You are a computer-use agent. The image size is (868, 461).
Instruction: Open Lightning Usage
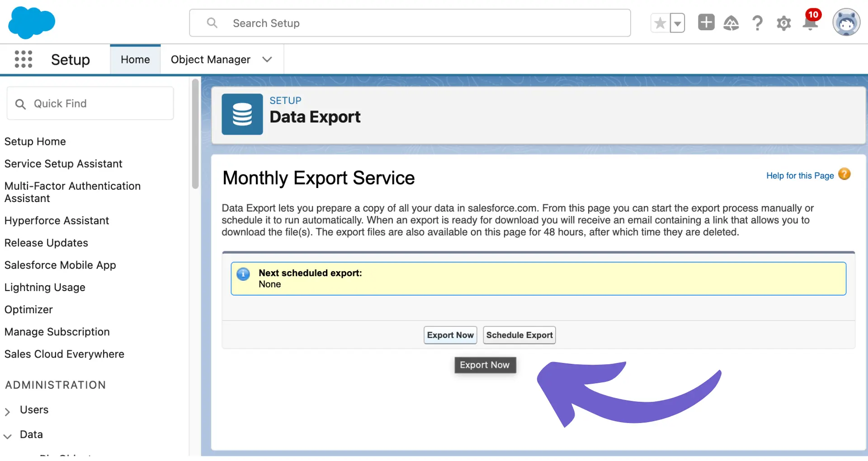[45, 287]
